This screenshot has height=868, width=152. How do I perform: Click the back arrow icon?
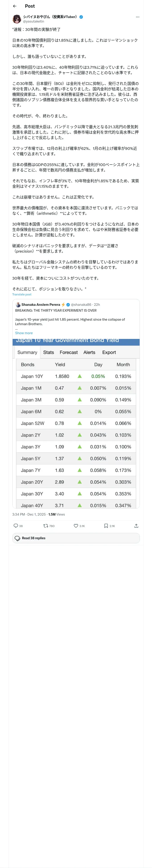pyautogui.click(x=14, y=6)
